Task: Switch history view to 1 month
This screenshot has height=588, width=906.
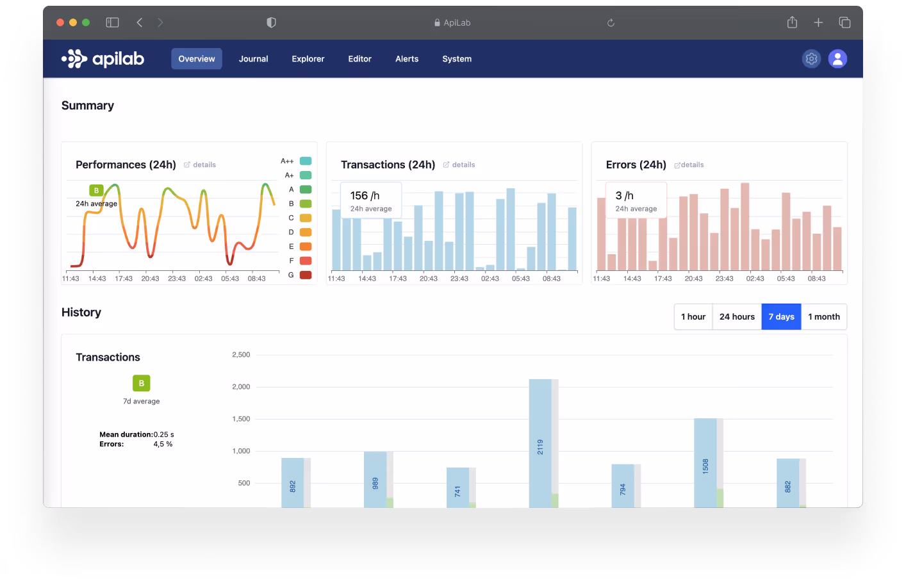Action: (824, 316)
